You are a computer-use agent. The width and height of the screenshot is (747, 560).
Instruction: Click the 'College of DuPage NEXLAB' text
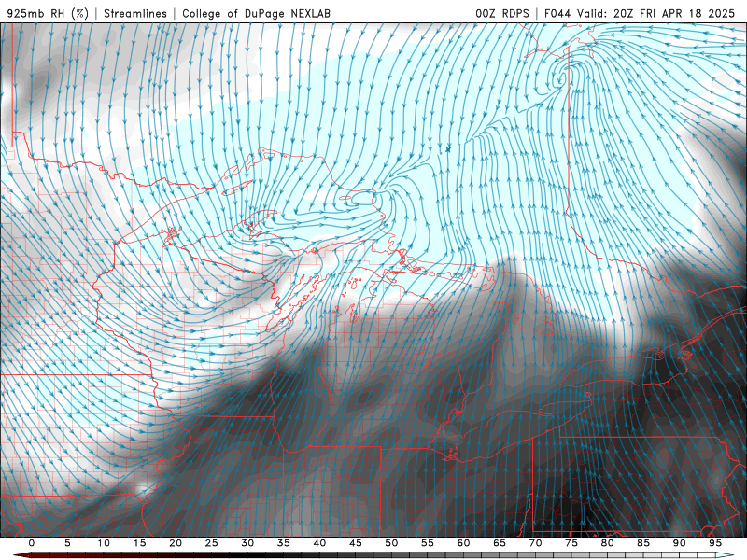click(256, 13)
